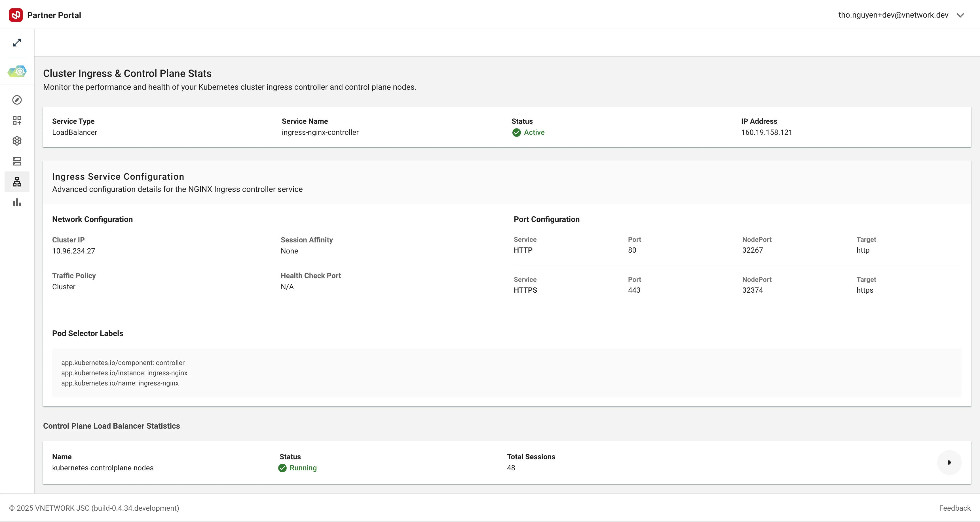
Task: Select the server storage icon in sidebar
Action: [x=17, y=161]
